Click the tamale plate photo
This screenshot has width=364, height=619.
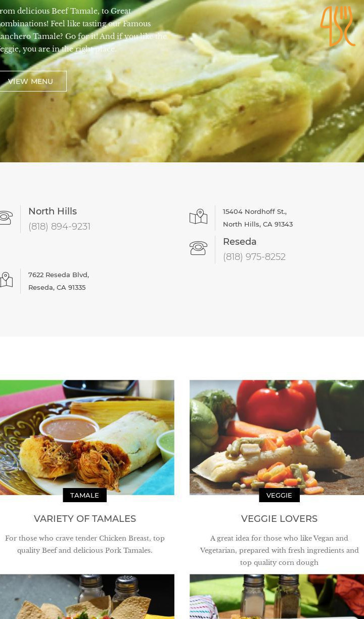(87, 437)
